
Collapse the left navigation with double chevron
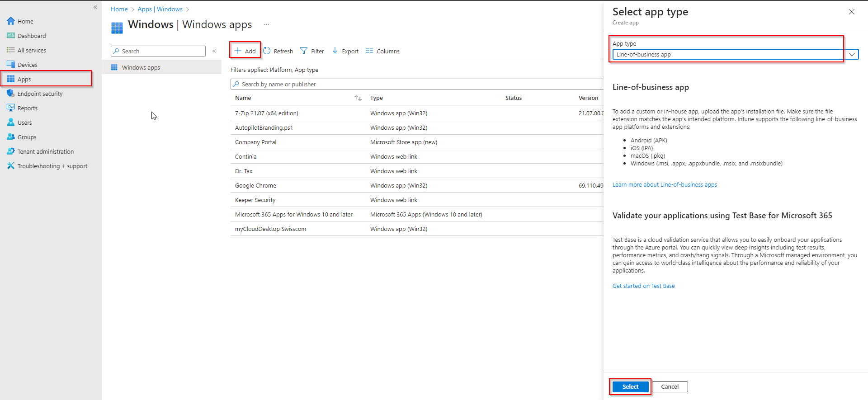pos(95,7)
